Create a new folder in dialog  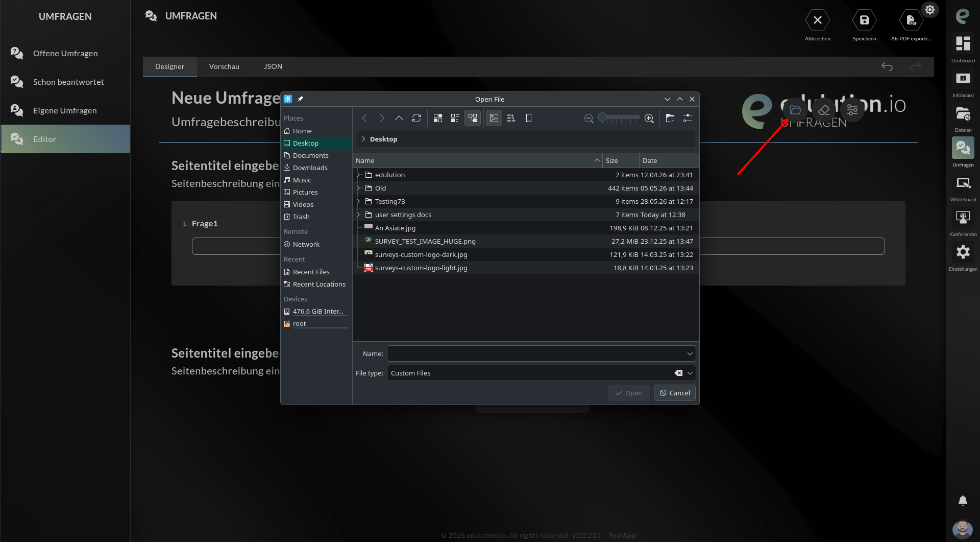click(x=670, y=118)
